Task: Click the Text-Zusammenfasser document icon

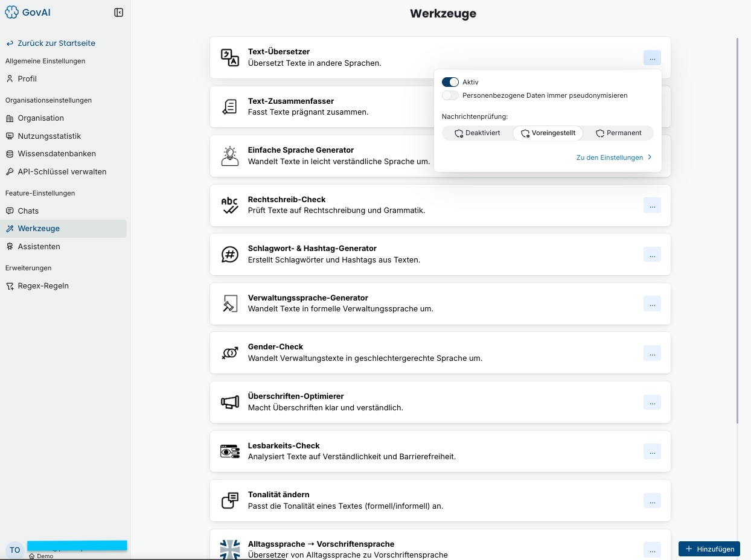Action: click(x=230, y=107)
